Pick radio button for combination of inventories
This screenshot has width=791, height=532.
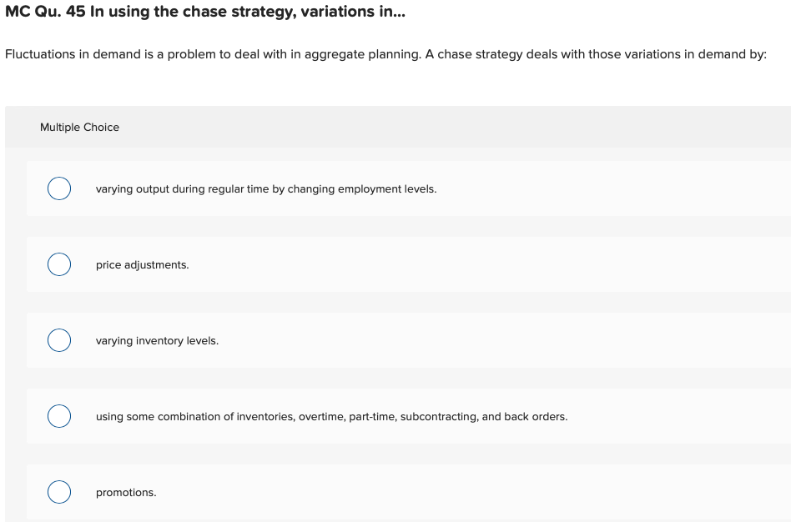(58, 416)
